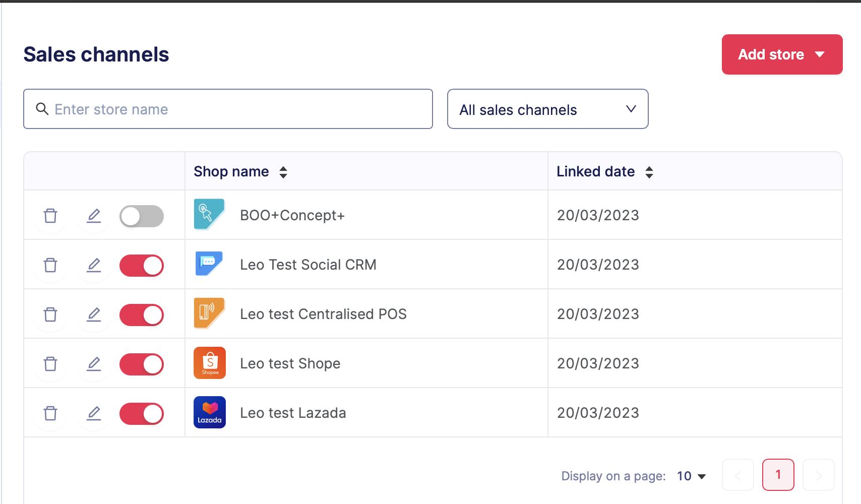The image size is (861, 504).
Task: Focus the Enter store name search field
Action: coord(228,109)
